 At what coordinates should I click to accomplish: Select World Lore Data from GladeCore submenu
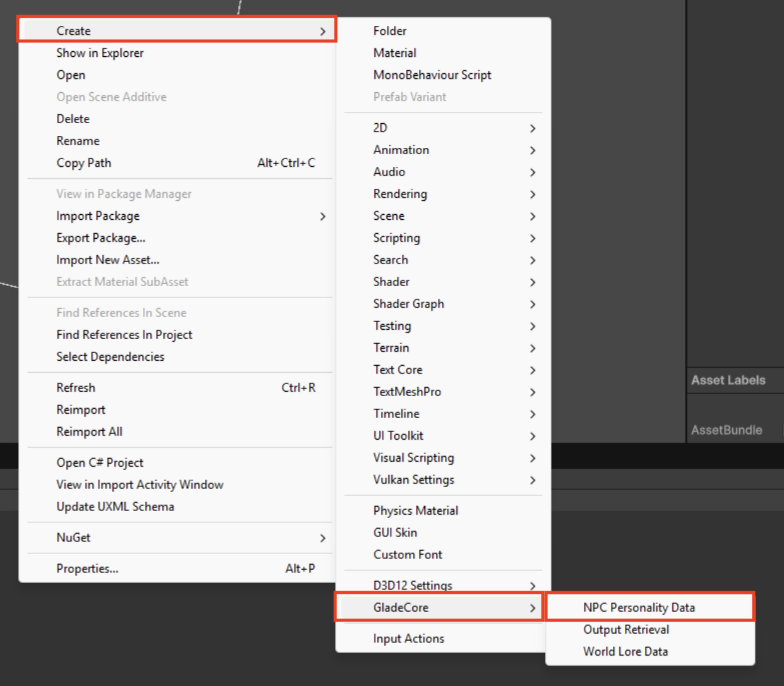pyautogui.click(x=625, y=651)
